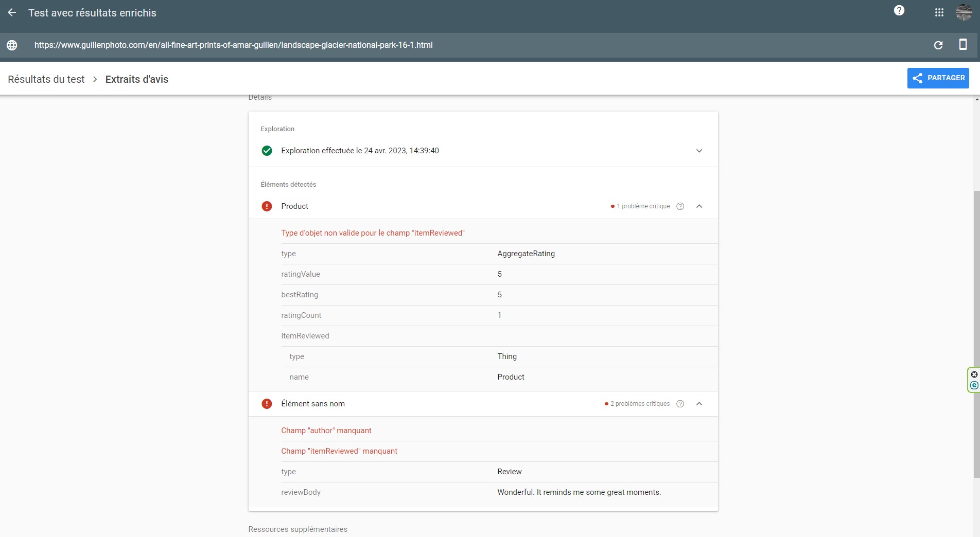Select invalid itemReviewed type error message
Screen dimensions: 980x537
click(373, 233)
